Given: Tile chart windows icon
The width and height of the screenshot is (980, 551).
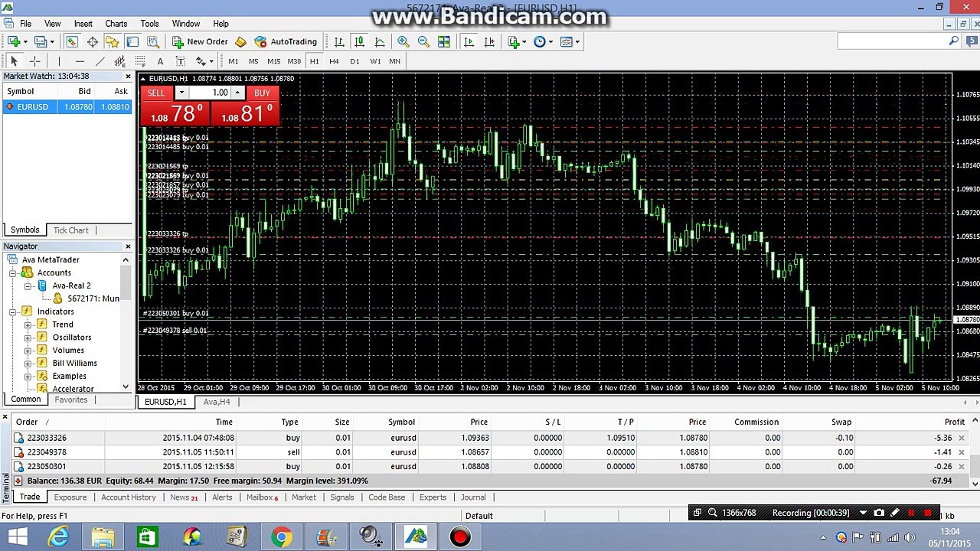Looking at the screenshot, I should click(x=443, y=42).
